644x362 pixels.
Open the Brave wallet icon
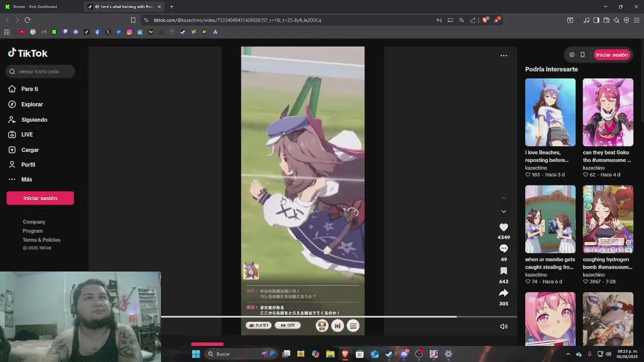click(606, 20)
